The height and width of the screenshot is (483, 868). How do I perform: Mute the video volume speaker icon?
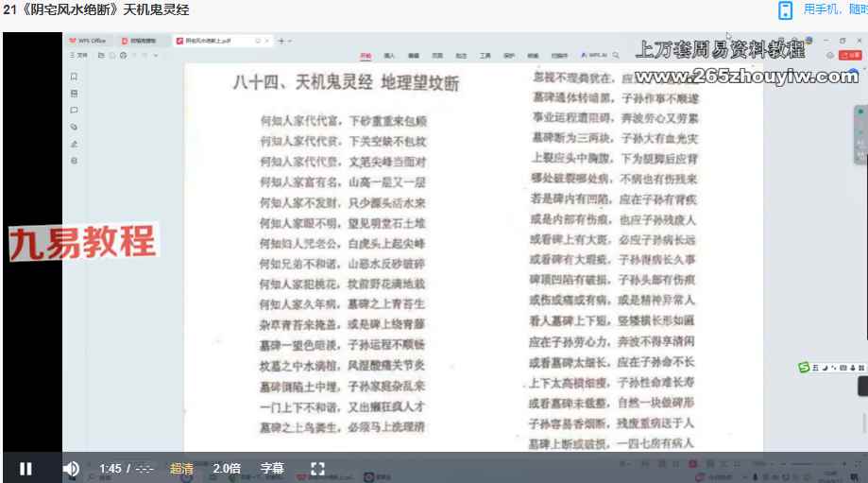click(x=71, y=469)
